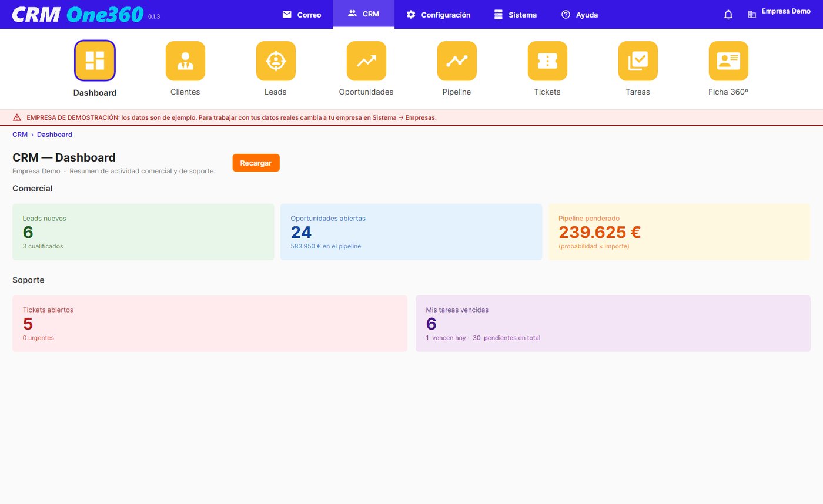Open the Oportunidades trending icon
The width and height of the screenshot is (823, 504).
(366, 61)
